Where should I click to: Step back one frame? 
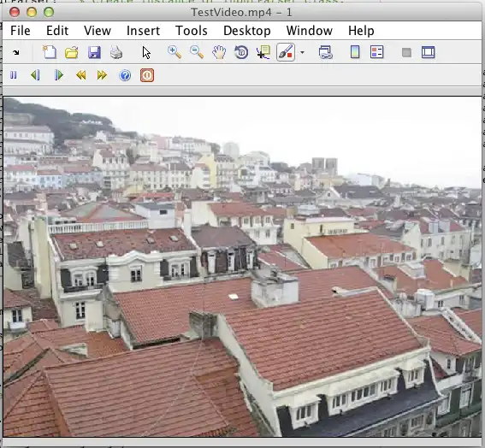[35, 75]
